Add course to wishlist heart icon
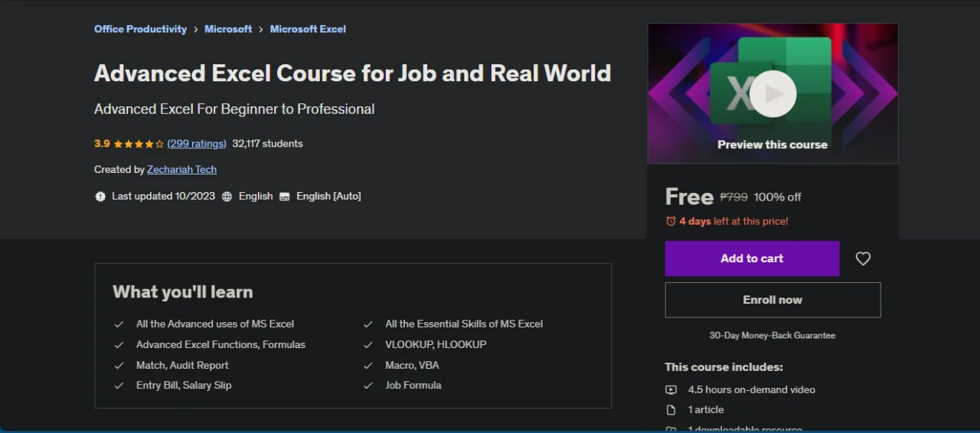Image resolution: width=980 pixels, height=433 pixels. (x=863, y=259)
